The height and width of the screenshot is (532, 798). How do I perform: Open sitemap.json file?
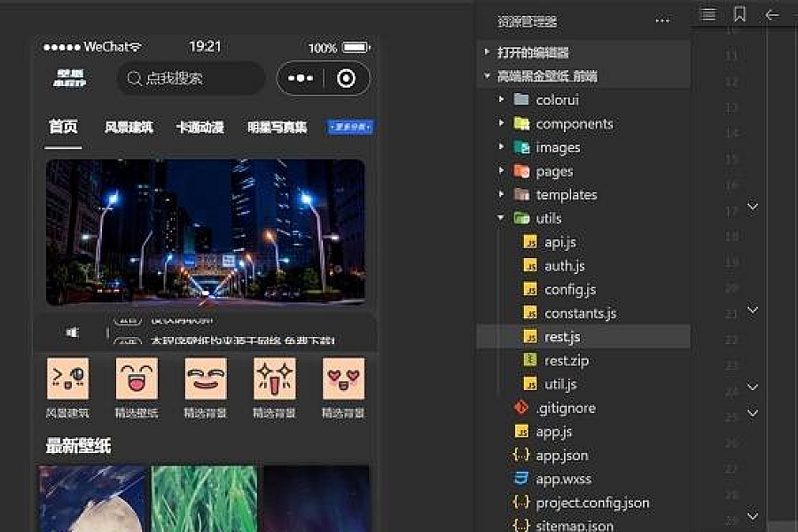[574, 525]
